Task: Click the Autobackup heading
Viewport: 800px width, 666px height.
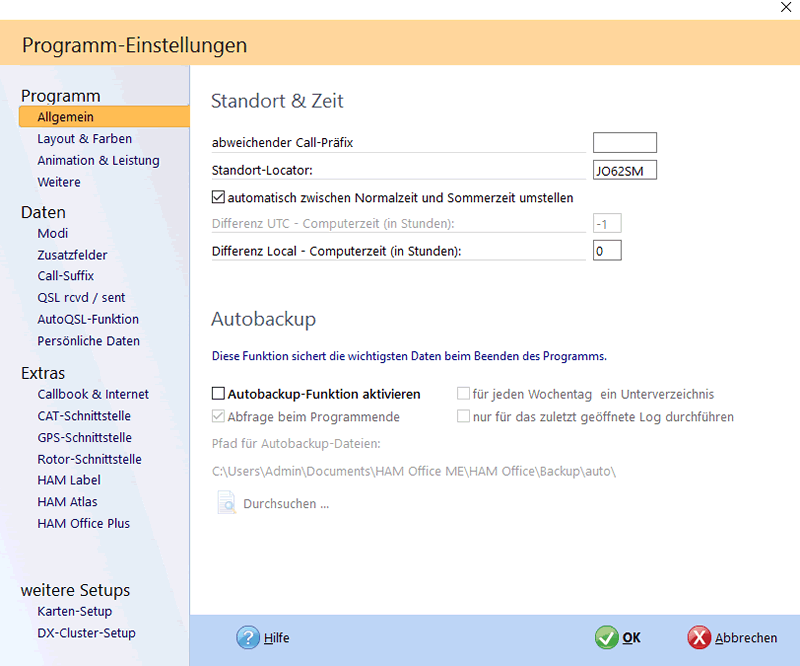Action: click(x=264, y=319)
